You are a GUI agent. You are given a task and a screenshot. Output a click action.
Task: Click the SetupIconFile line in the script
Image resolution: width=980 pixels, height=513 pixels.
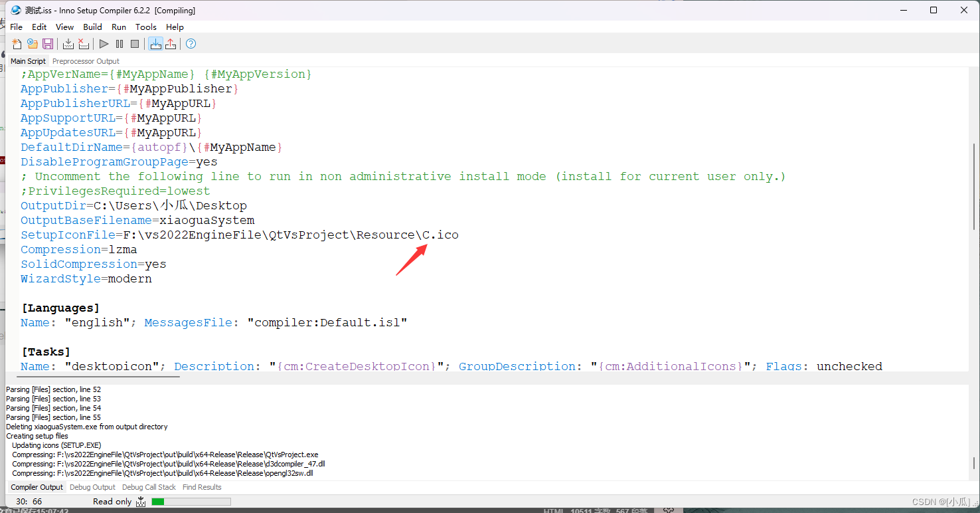240,235
